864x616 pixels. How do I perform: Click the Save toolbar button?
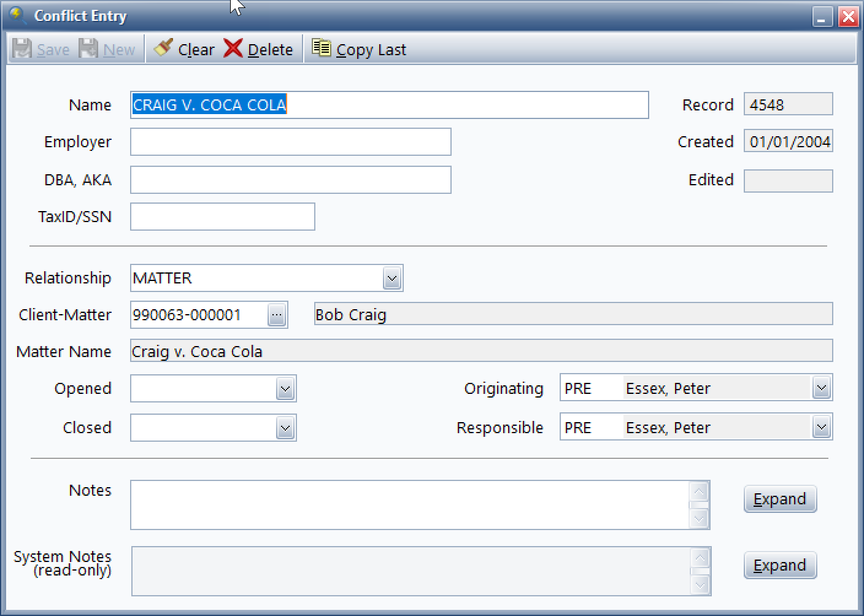point(41,49)
